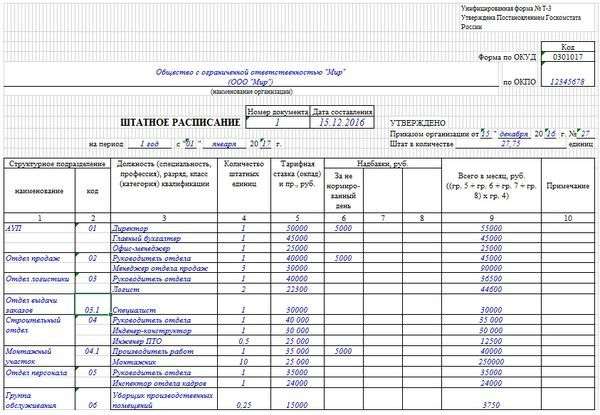Select document number cell containing 1

click(x=277, y=122)
